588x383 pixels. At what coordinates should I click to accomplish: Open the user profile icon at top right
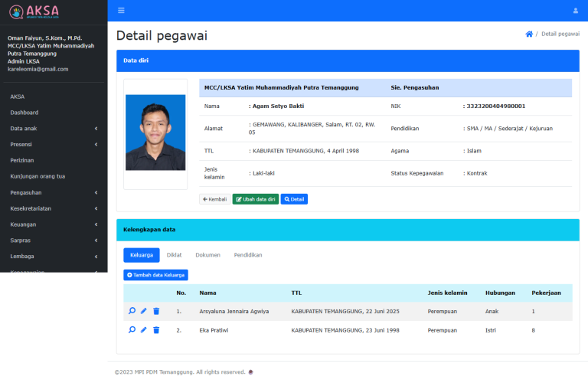(x=576, y=11)
